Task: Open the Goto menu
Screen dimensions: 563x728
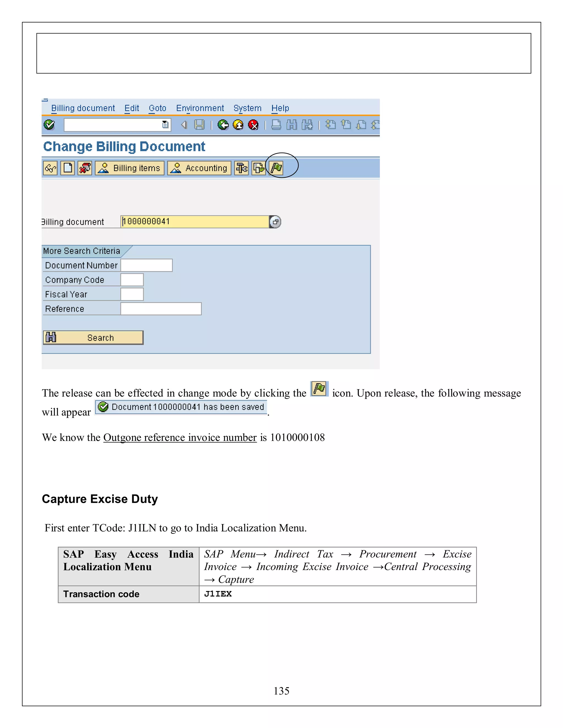Action: [157, 108]
